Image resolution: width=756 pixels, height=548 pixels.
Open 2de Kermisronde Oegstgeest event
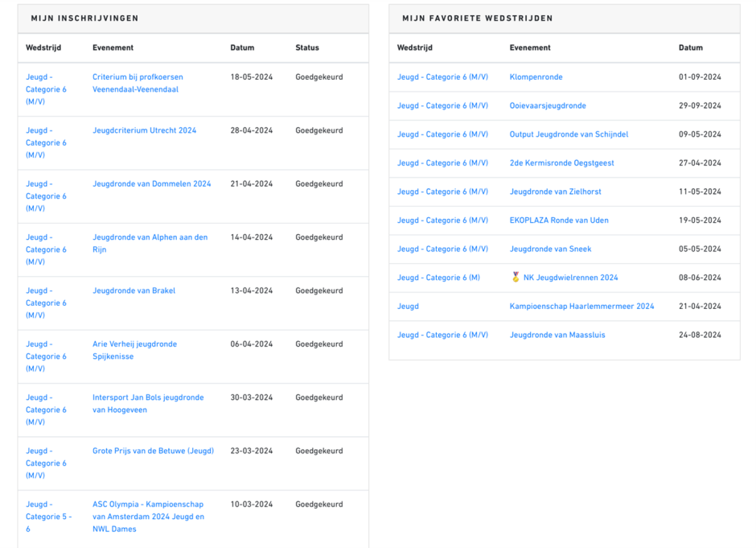pyautogui.click(x=561, y=163)
